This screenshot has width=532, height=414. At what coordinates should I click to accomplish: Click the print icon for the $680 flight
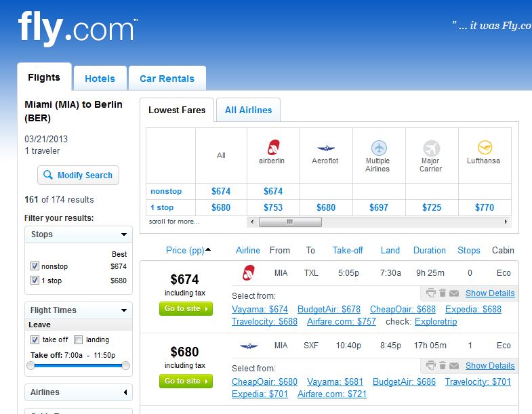(430, 365)
